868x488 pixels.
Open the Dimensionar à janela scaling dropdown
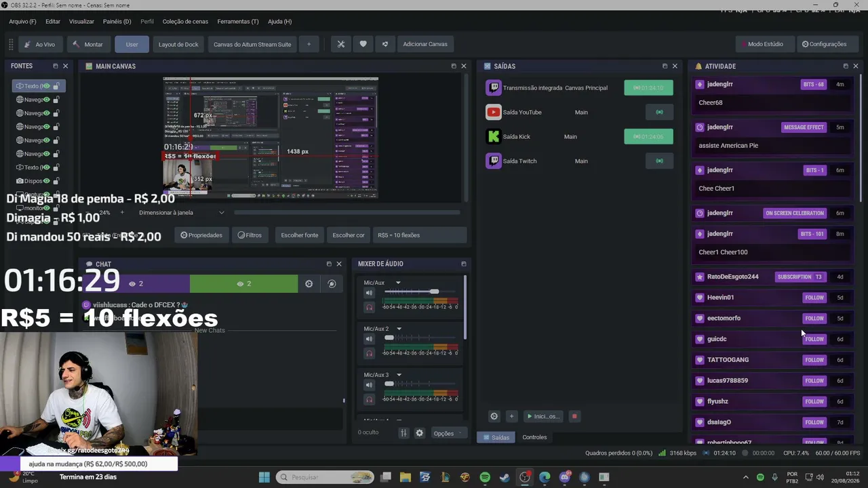(181, 213)
